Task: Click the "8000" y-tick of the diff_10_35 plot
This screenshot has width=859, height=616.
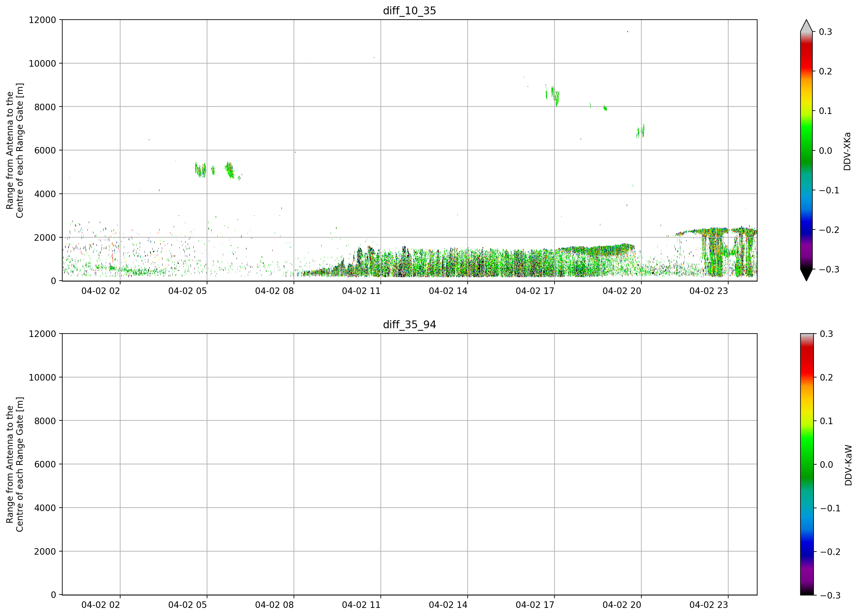Action: [45, 107]
